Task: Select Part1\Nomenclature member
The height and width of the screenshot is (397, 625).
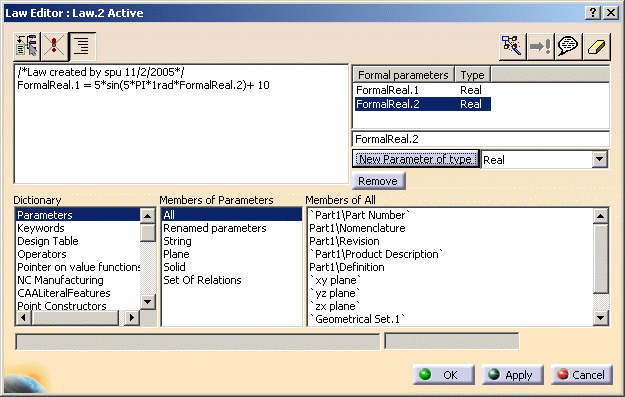Action: (x=358, y=228)
